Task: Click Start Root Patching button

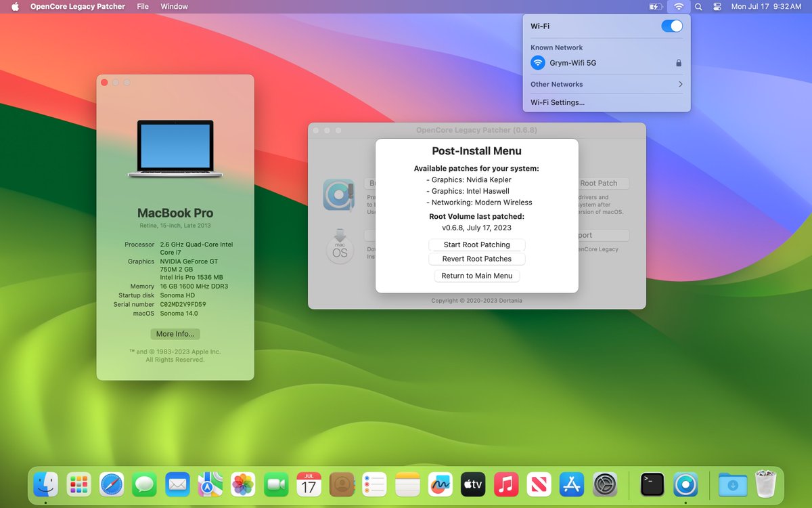Action: point(477,245)
